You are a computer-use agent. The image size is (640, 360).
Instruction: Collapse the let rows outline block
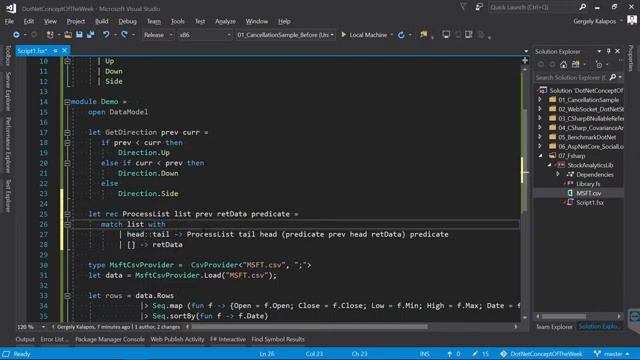pyautogui.click(x=67, y=296)
